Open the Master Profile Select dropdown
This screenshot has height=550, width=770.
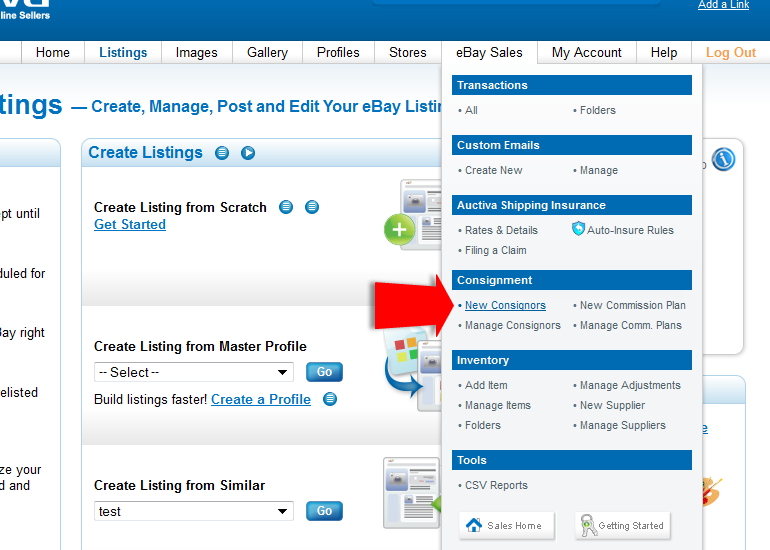coord(194,372)
